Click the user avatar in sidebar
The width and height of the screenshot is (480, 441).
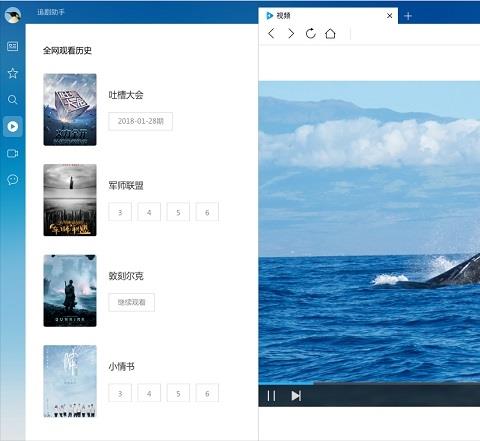(x=13, y=15)
